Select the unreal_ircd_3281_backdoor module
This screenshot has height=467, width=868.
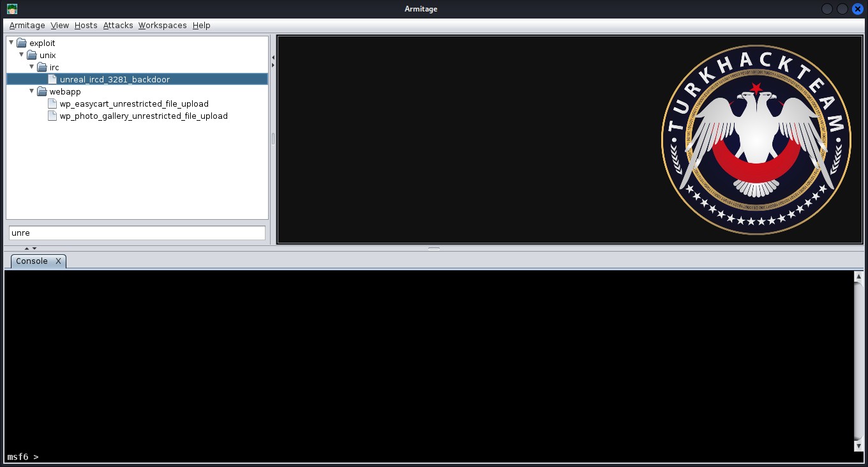click(x=115, y=79)
